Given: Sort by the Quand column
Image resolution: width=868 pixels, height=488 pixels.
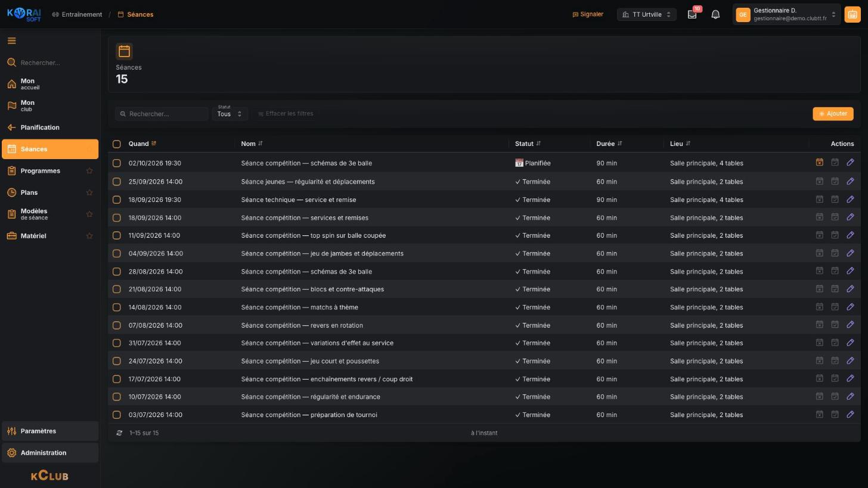Looking at the screenshot, I should [142, 144].
